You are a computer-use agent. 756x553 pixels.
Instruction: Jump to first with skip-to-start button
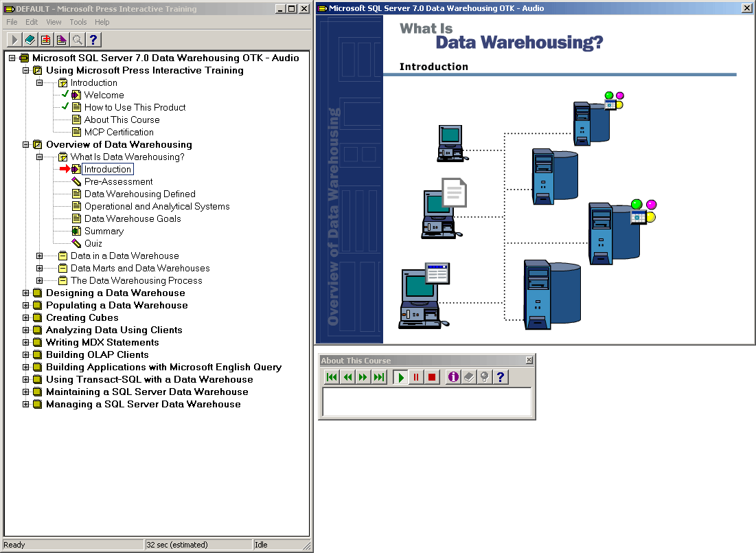(332, 377)
